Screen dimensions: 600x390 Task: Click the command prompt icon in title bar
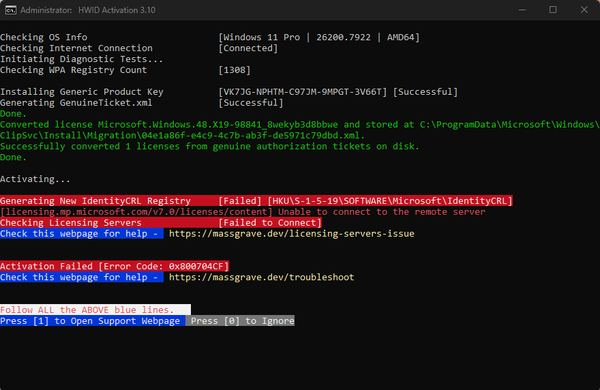click(x=10, y=10)
